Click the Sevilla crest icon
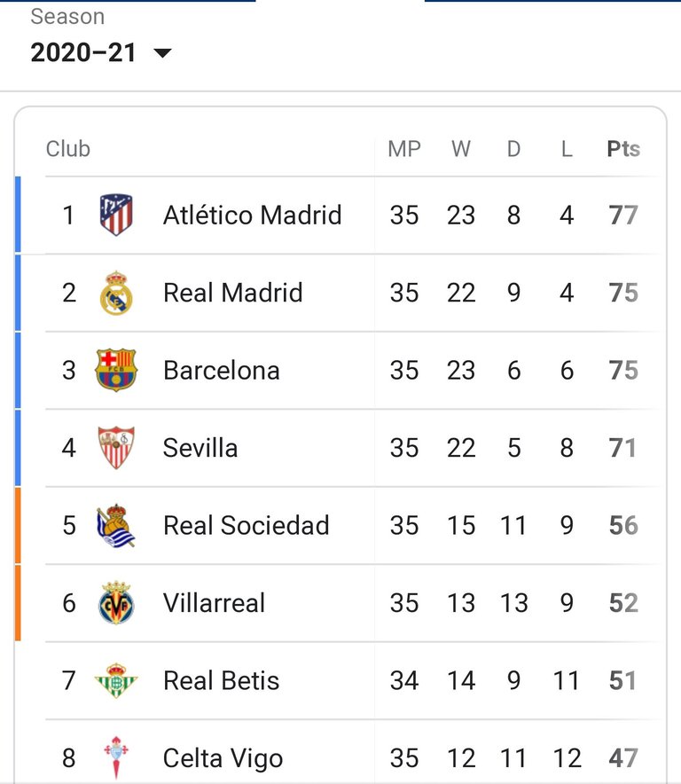 [116, 448]
